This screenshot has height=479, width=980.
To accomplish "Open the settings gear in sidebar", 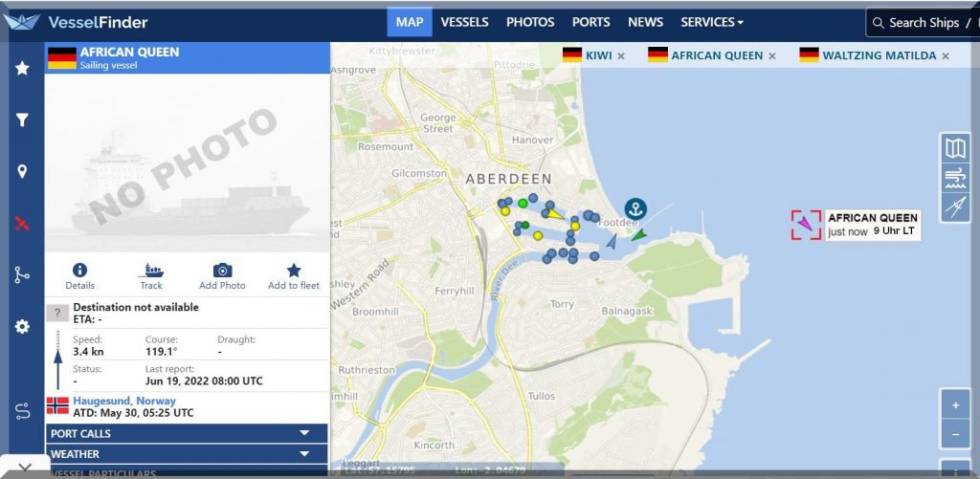I will pos(22,326).
